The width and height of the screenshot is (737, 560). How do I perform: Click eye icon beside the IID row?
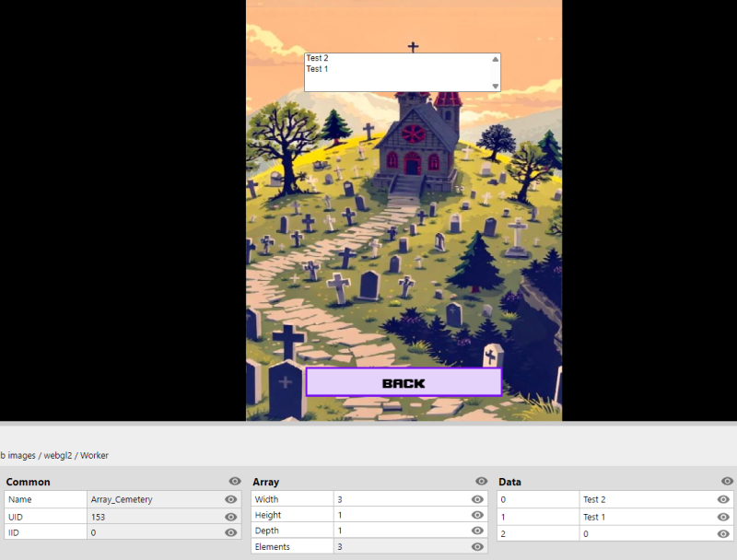coord(230,533)
